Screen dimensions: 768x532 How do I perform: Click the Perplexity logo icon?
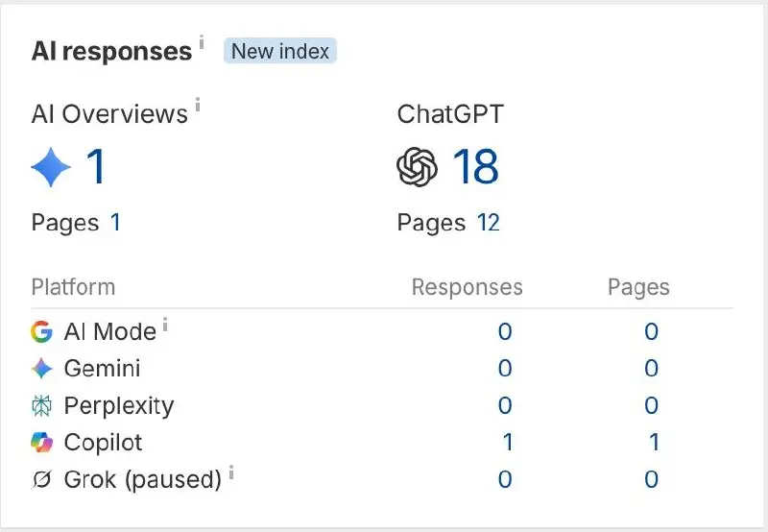coord(41,405)
